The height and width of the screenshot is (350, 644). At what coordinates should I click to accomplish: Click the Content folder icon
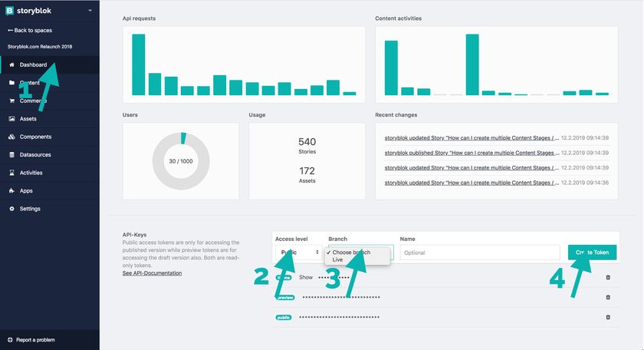(11, 83)
